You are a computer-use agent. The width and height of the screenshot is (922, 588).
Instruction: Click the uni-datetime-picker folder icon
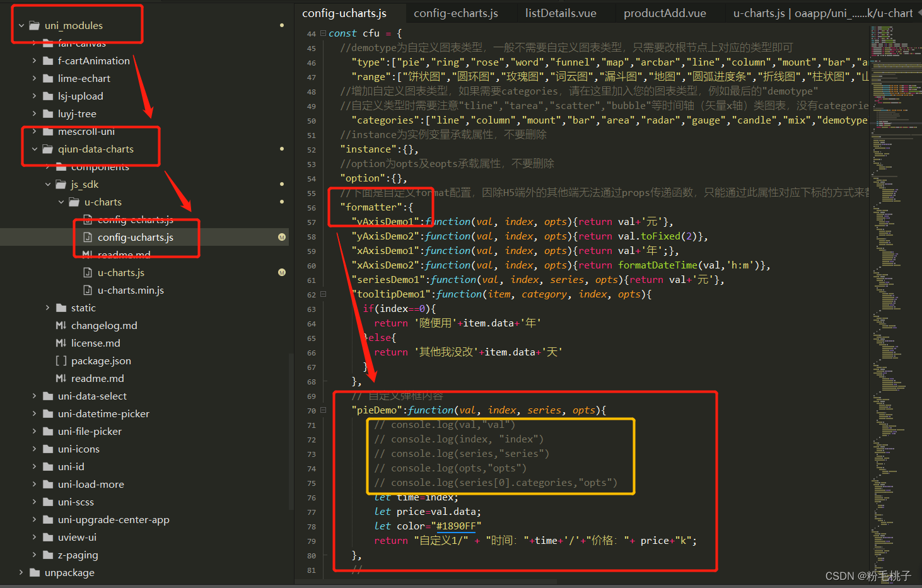click(48, 414)
